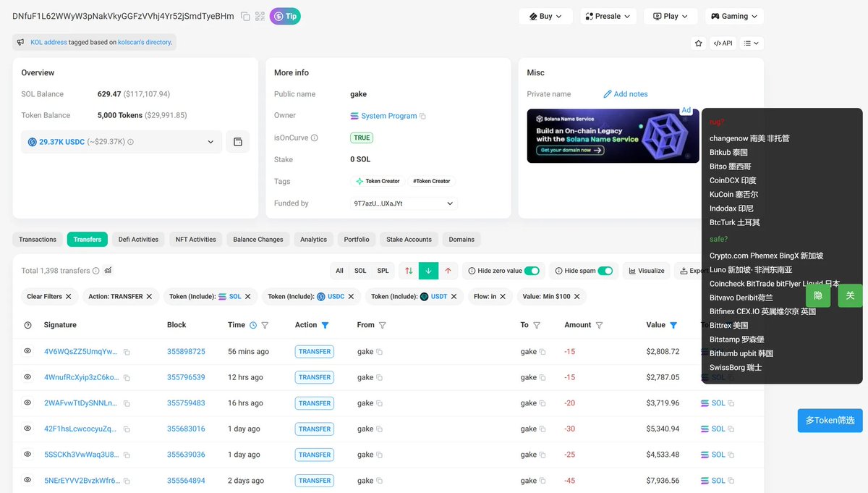Image resolution: width=868 pixels, height=493 pixels.
Task: Remove the Value: Min $100 filter chip
Action: pyautogui.click(x=577, y=296)
